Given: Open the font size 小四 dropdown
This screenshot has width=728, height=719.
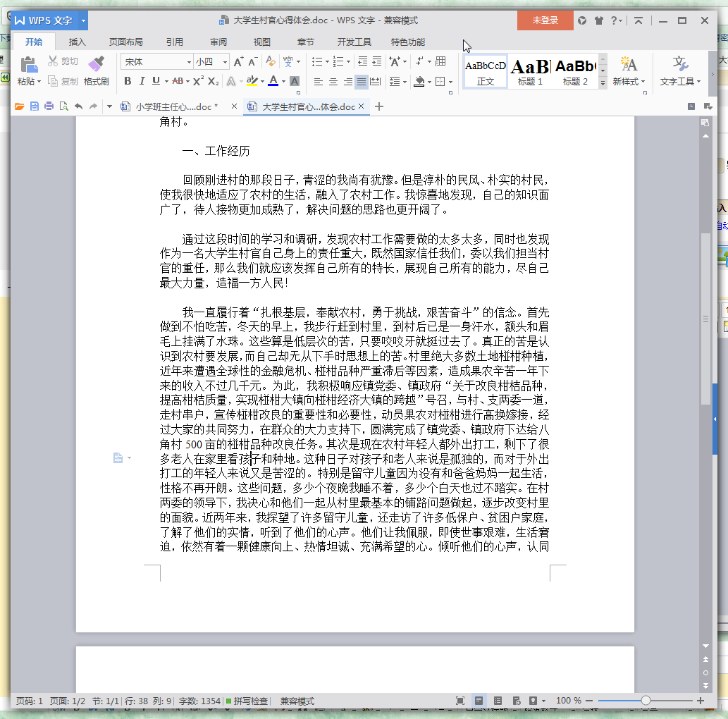Looking at the screenshot, I should pos(226,62).
